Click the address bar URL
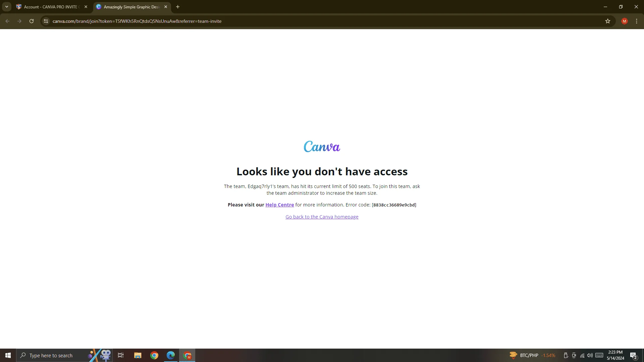This screenshot has height=362, width=644. 137,21
